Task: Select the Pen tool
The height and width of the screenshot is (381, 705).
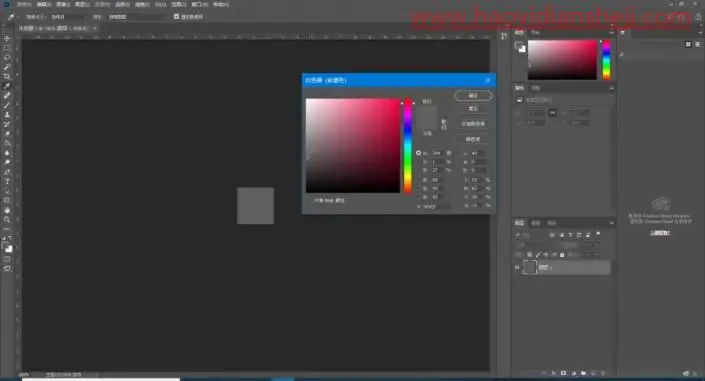Action: click(7, 172)
